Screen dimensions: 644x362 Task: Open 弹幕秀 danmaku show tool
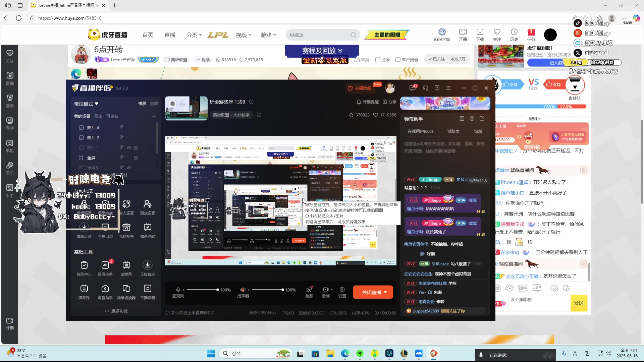[x=84, y=292]
